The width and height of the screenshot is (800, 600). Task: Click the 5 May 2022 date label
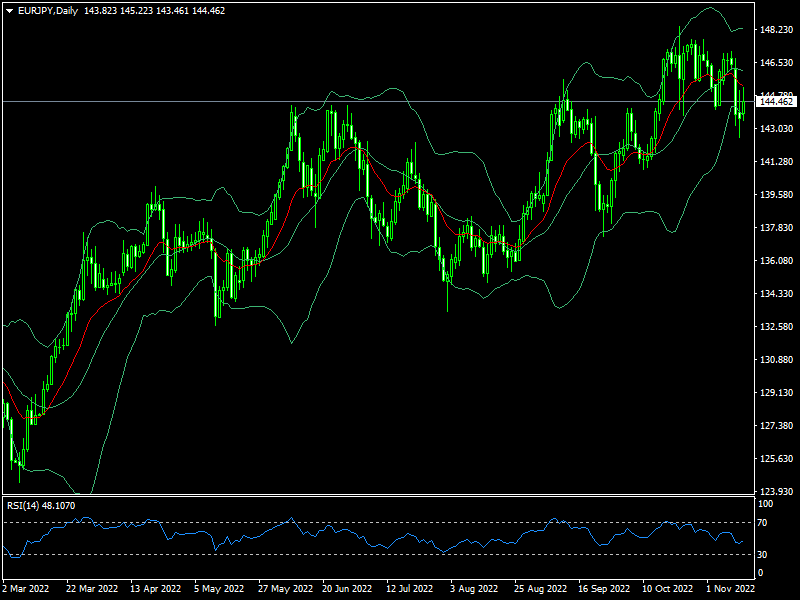[219, 588]
